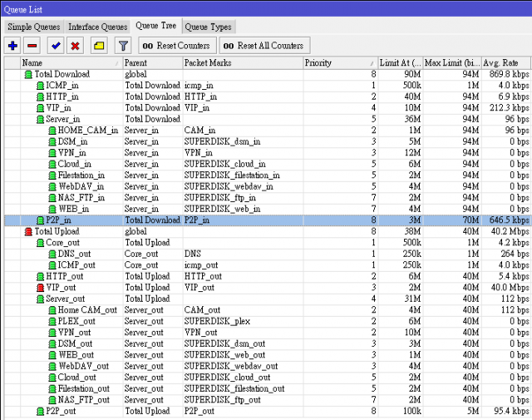Click P2P_in queue icon
The image size is (532, 420).
coord(40,220)
